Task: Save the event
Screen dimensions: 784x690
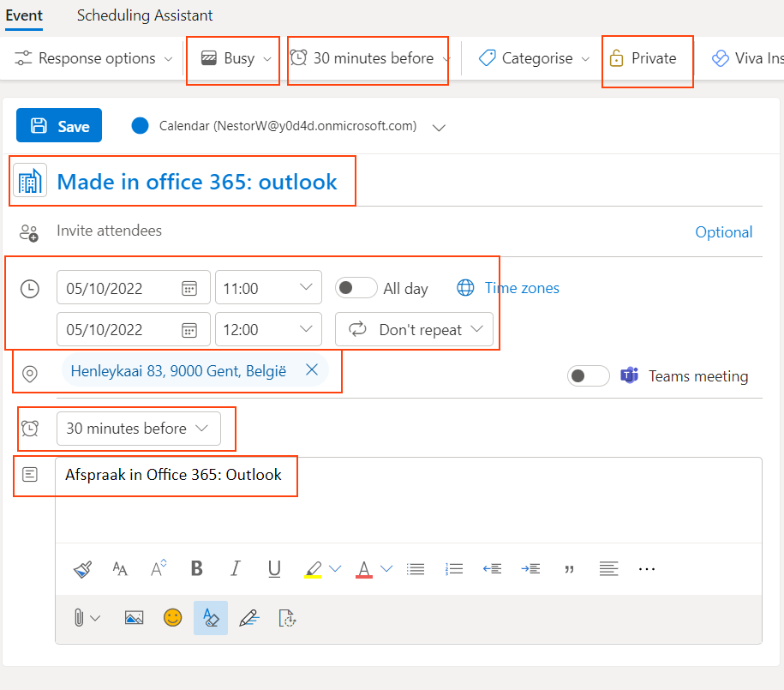Action: [59, 125]
